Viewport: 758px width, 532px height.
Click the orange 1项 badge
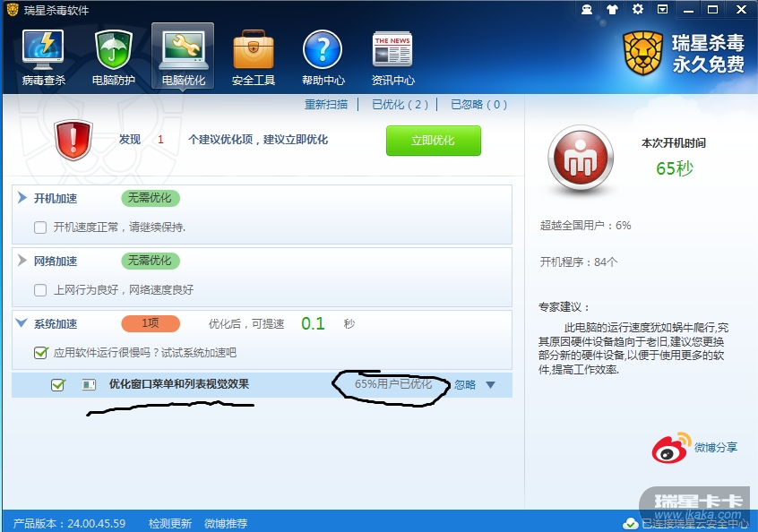(x=151, y=323)
